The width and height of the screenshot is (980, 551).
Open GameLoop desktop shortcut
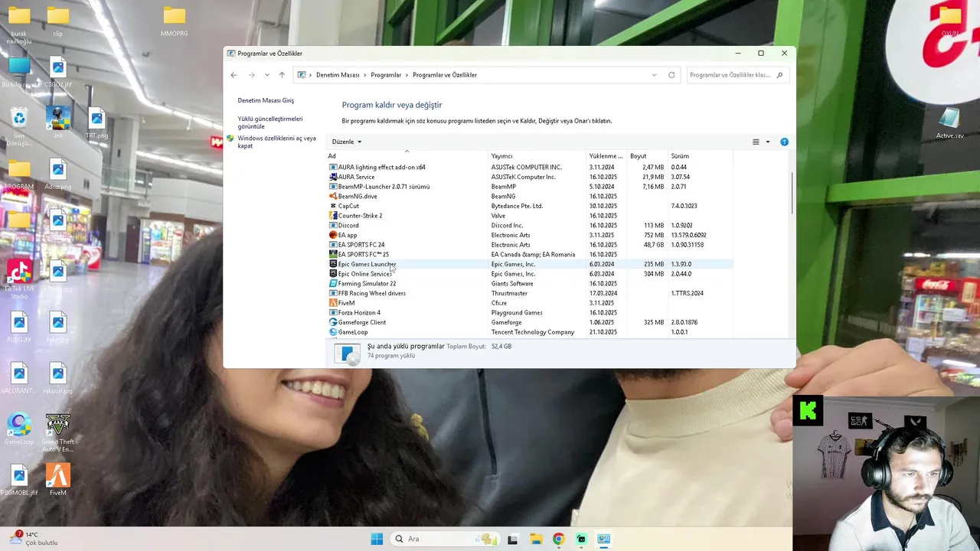[19, 430]
